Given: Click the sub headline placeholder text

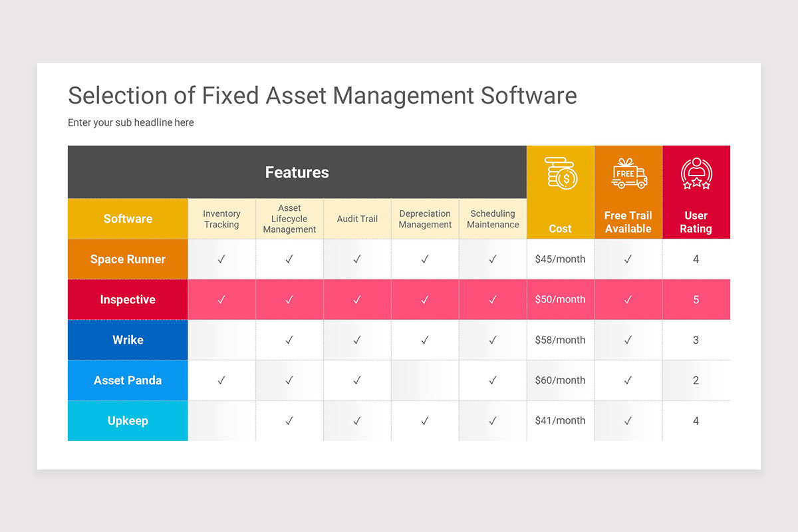Looking at the screenshot, I should [x=130, y=122].
